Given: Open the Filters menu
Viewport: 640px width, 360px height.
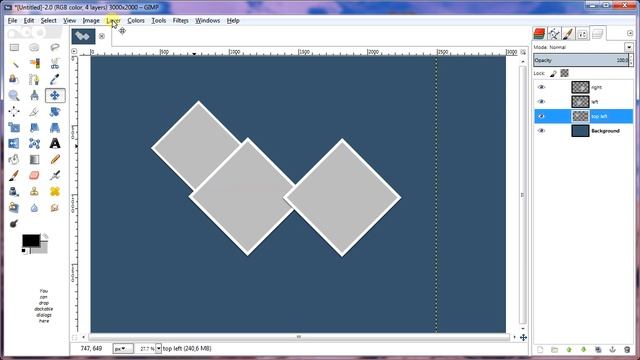Looking at the screenshot, I should [x=180, y=20].
